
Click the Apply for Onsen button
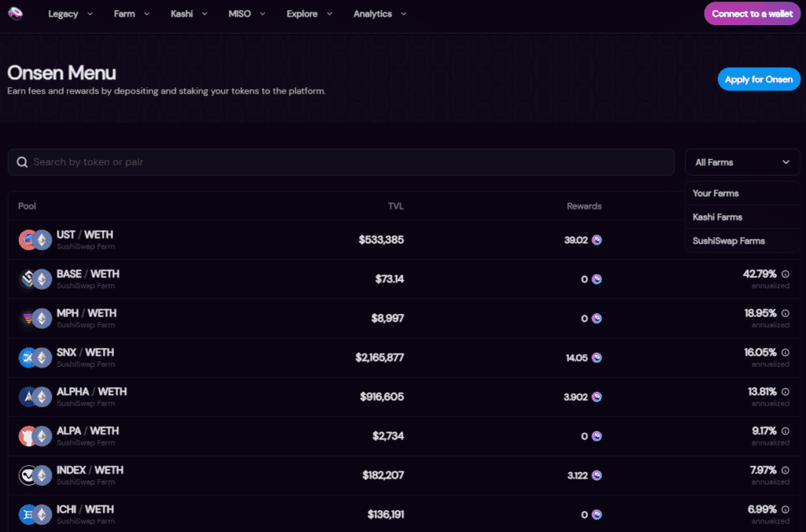pos(759,79)
